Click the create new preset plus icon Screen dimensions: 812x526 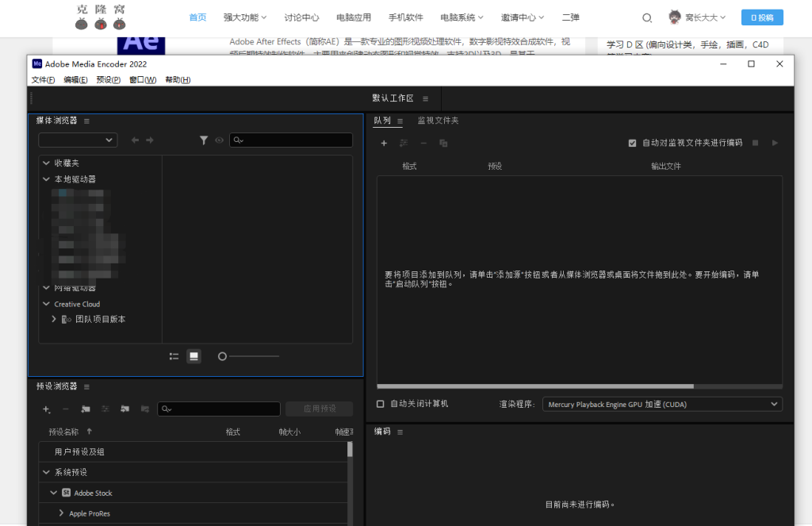[x=46, y=409]
